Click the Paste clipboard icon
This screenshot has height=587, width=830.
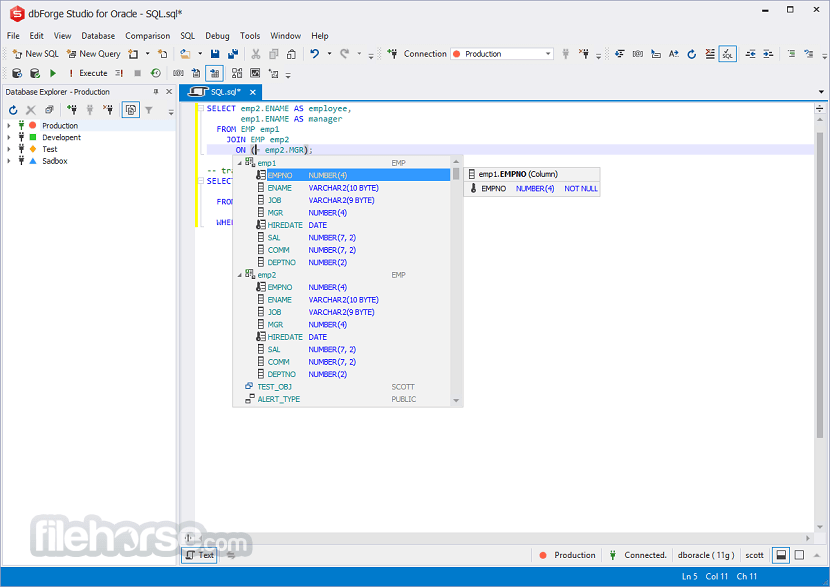pyautogui.click(x=291, y=54)
